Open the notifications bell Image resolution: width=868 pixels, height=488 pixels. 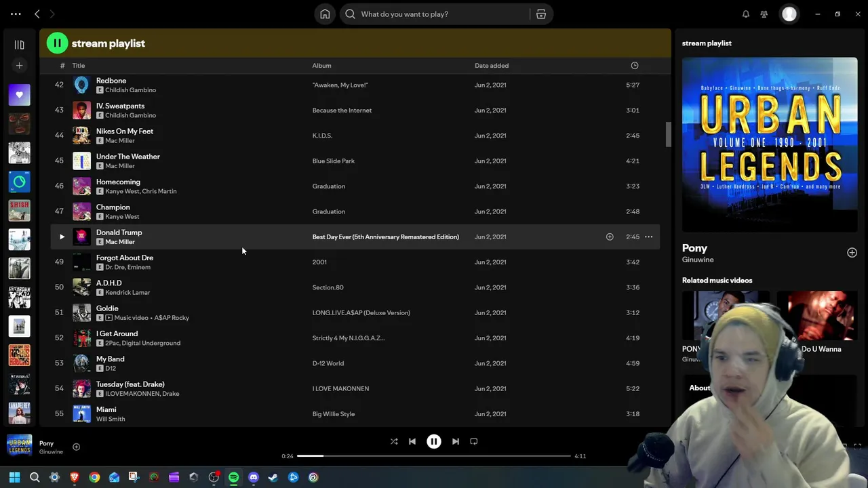[746, 14]
